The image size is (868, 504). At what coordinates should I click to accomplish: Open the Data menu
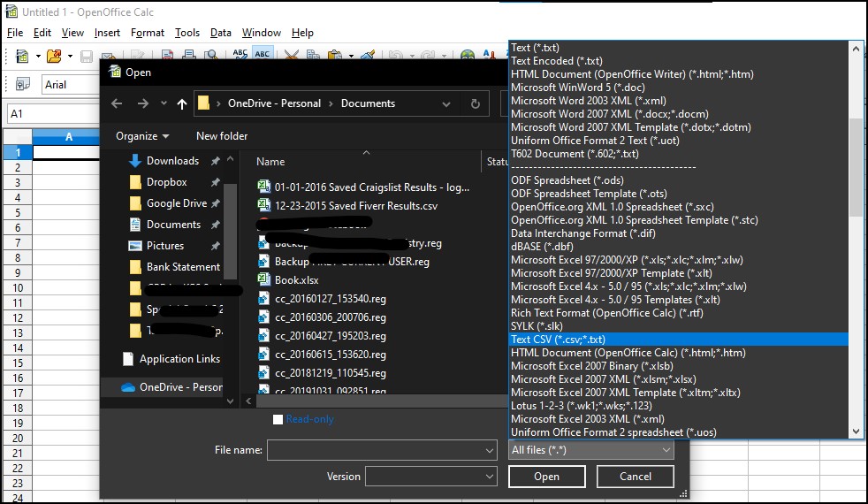[220, 33]
